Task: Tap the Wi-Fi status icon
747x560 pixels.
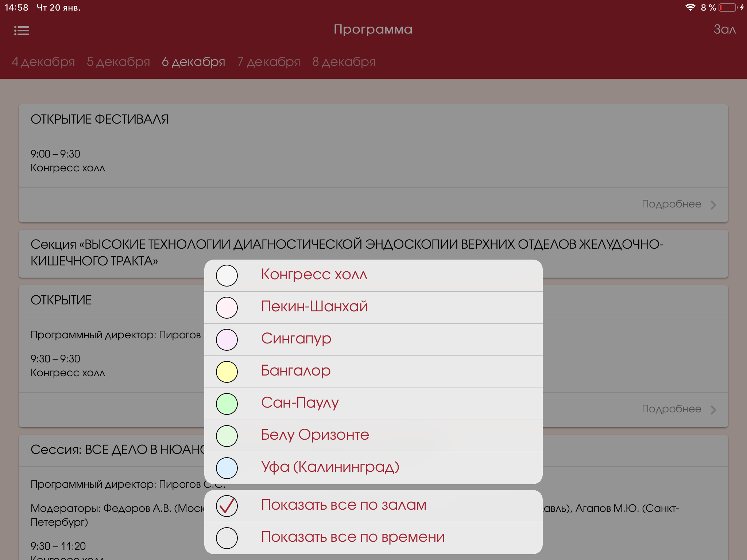Action: 690,7
